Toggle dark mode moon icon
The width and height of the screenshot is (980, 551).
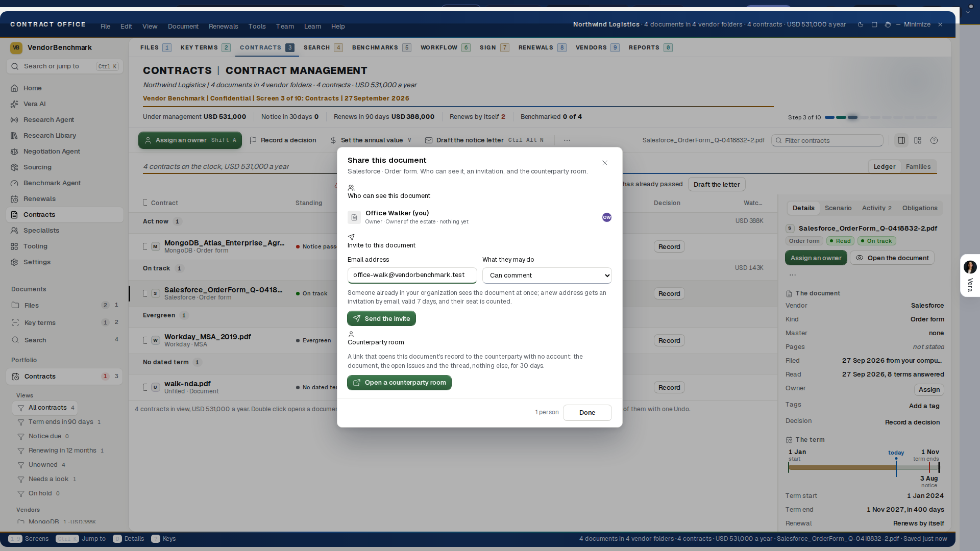pyautogui.click(x=861, y=24)
